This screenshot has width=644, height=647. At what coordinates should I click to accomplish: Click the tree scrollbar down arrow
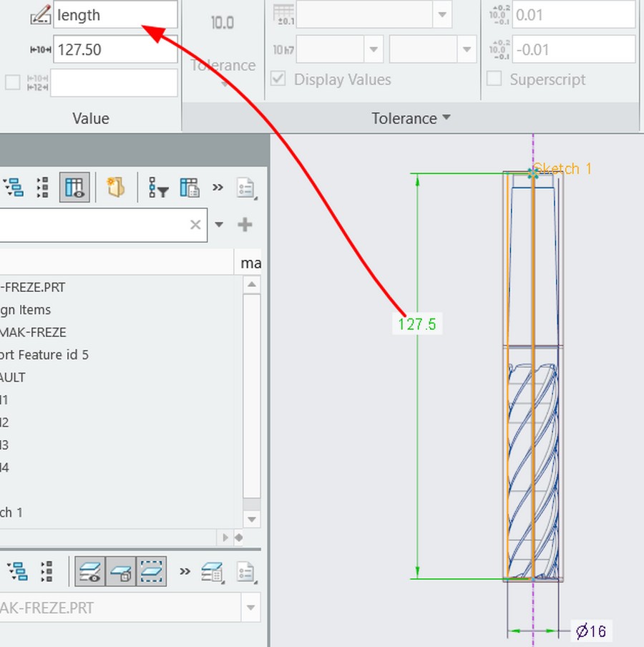[x=252, y=519]
